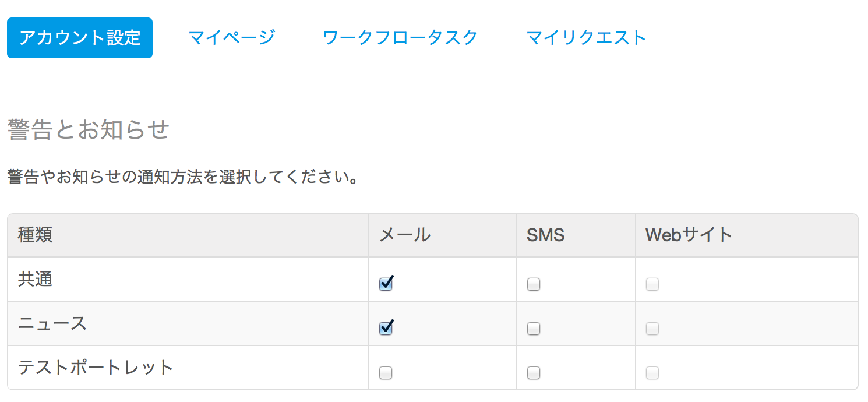Click the Webサイト checkbox for テストポートレット
868x402 pixels.
652,373
